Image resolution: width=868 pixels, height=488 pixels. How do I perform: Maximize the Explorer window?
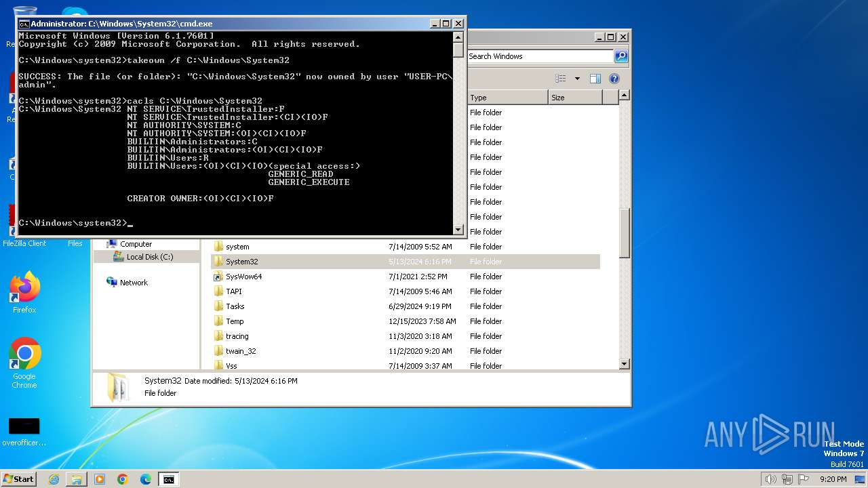point(611,37)
